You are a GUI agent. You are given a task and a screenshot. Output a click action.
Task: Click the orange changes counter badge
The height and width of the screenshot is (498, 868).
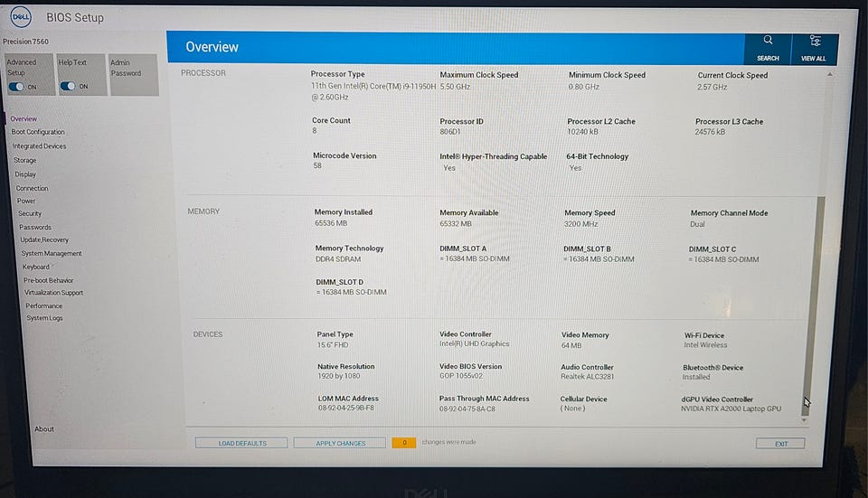[403, 442]
